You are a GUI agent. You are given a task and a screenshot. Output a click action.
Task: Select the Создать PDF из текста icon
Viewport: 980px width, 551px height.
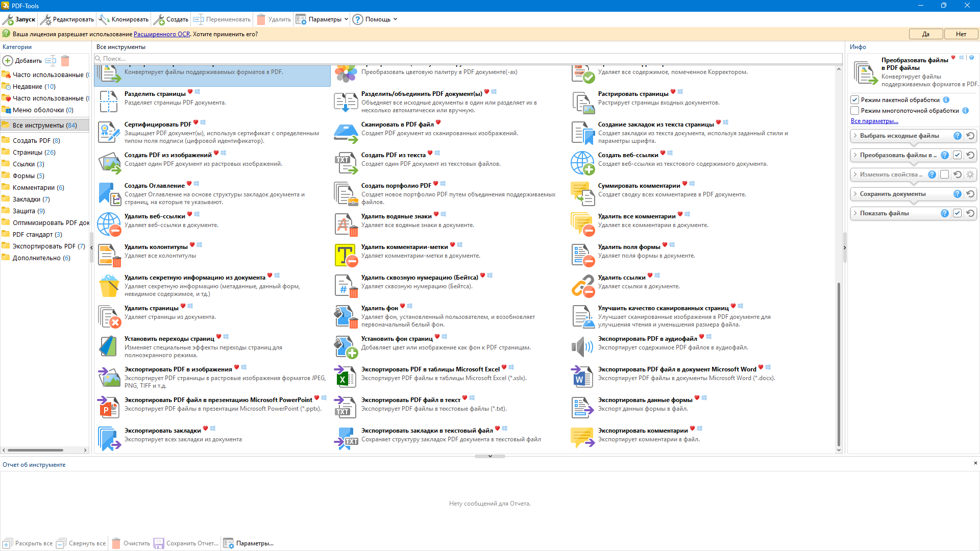pos(346,162)
